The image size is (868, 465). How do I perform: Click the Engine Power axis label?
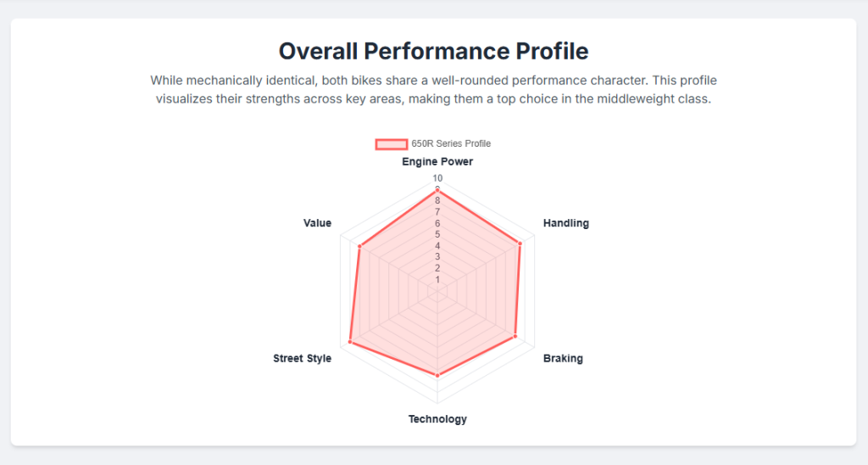point(437,161)
